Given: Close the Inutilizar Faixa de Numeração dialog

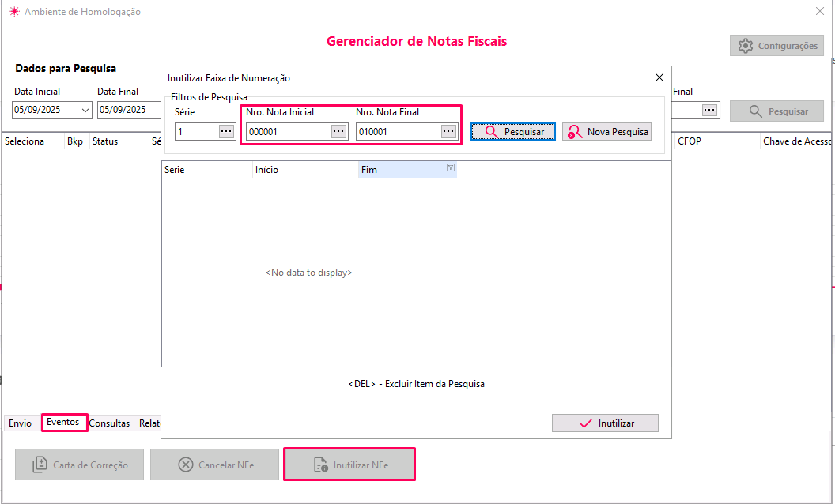Looking at the screenshot, I should pos(659,77).
